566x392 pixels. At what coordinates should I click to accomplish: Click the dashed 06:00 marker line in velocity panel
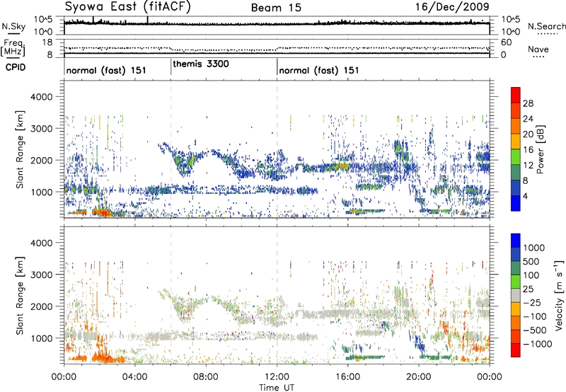[x=171, y=294]
